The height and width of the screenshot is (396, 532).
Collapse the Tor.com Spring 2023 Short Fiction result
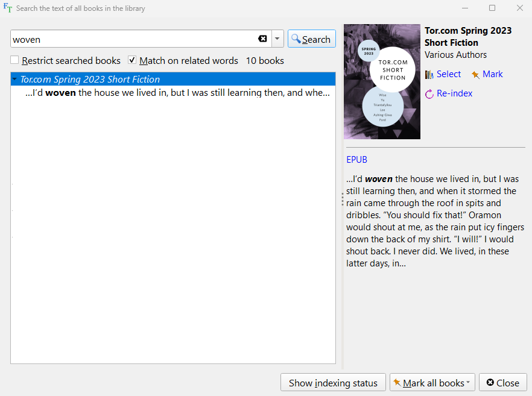(14, 79)
